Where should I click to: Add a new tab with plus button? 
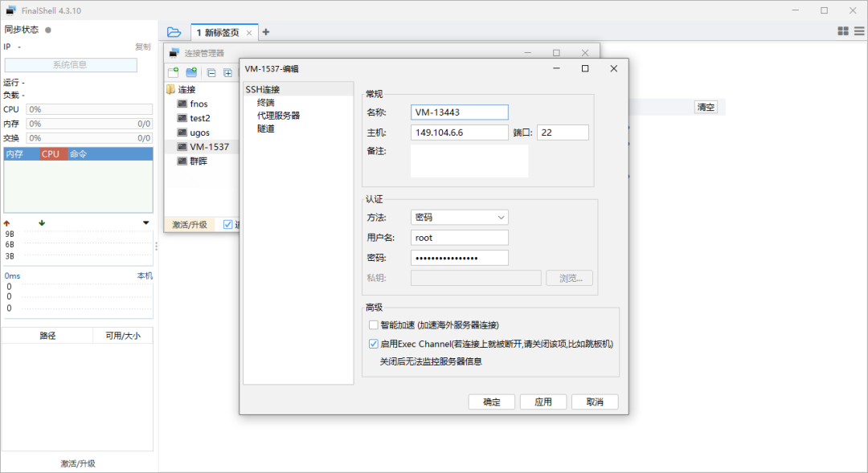pyautogui.click(x=266, y=32)
